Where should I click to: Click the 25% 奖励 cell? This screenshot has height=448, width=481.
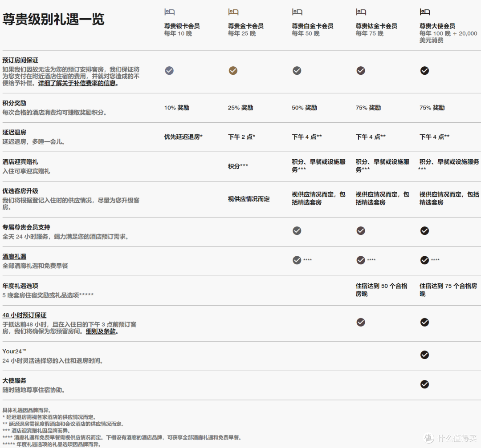click(240, 108)
